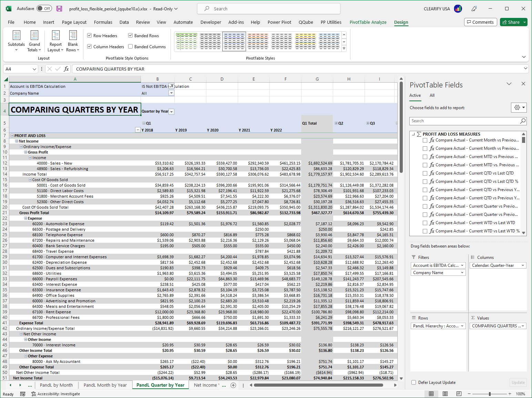Check the Defer Layout Update checkbox
This screenshot has width=532, height=398.
[x=413, y=382]
